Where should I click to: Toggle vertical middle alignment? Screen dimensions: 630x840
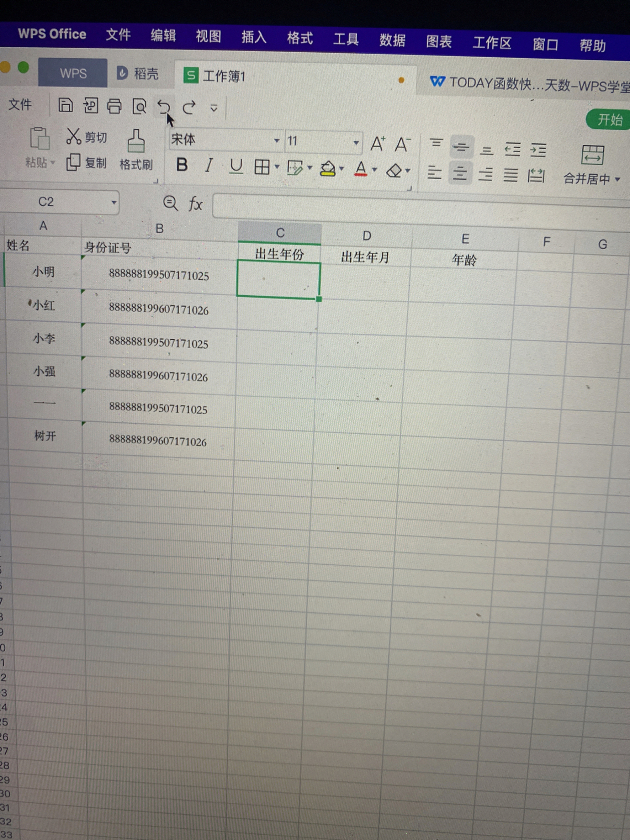tap(461, 147)
